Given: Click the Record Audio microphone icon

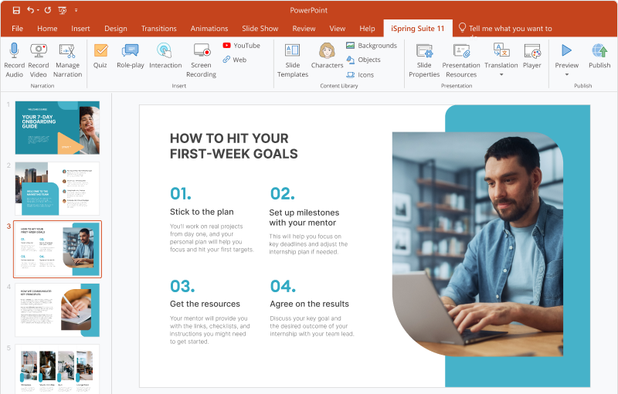Looking at the screenshot, I should (14, 50).
